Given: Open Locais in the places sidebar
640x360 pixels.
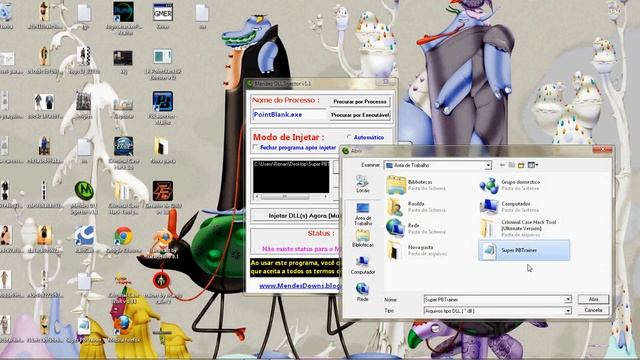Looking at the screenshot, I should (362, 184).
